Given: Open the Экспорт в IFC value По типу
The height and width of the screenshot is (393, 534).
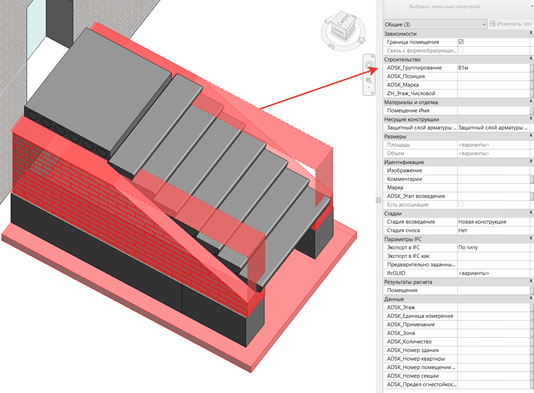Looking at the screenshot, I should (493, 247).
